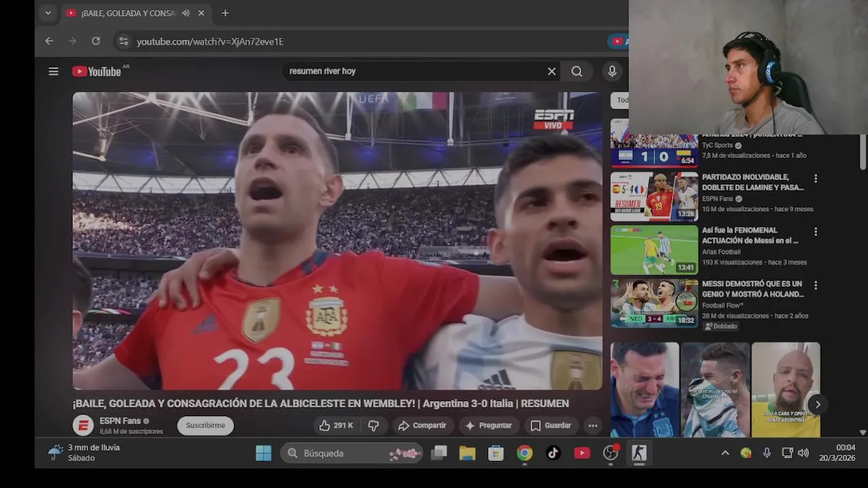
Task: Click the system tray microphone icon
Action: (767, 453)
